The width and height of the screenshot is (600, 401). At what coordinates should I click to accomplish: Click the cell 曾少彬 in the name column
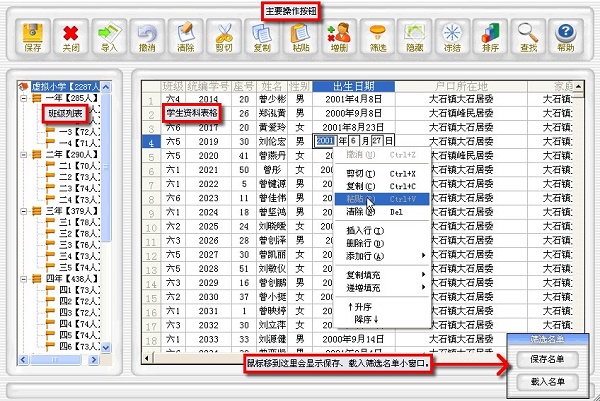pyautogui.click(x=272, y=99)
